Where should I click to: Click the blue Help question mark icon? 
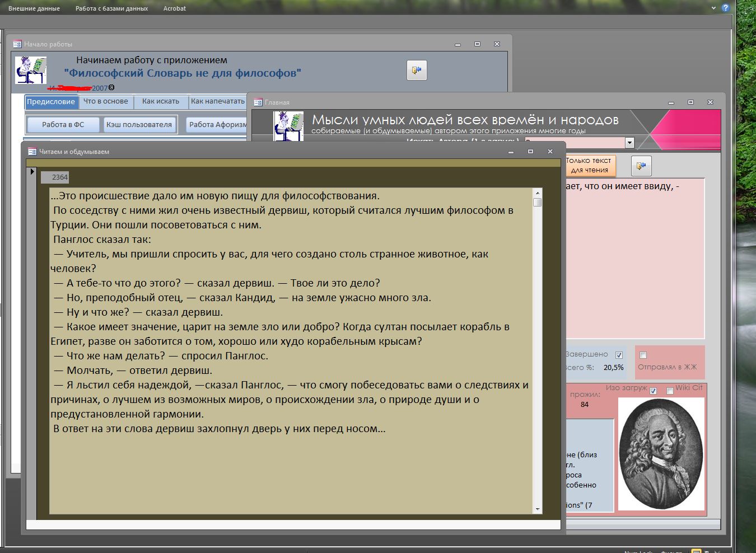click(726, 8)
